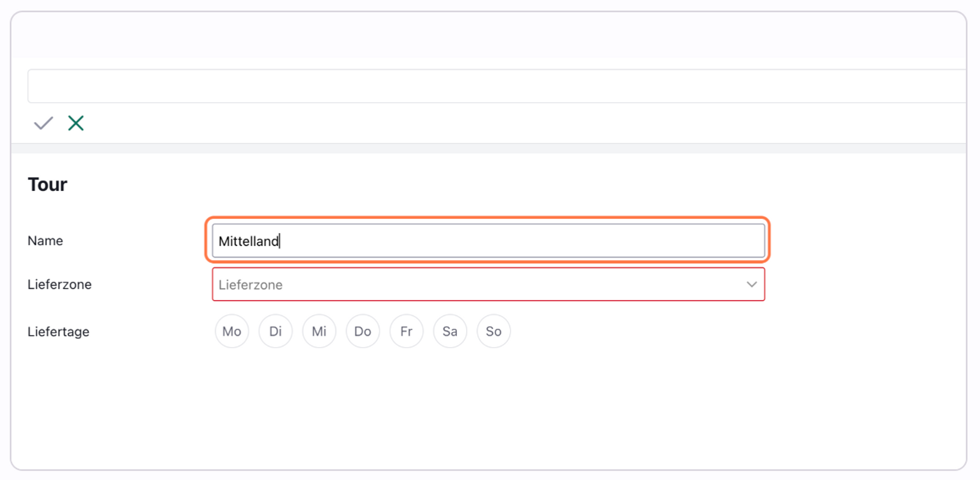Toggle the Mo delivery day
Screen dimensions: 980x480
232,332
